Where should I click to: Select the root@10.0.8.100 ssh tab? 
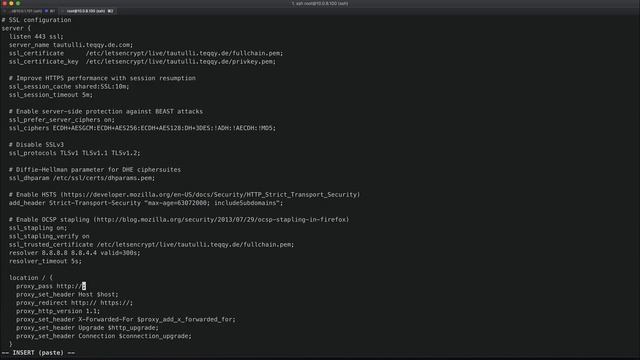click(x=89, y=11)
